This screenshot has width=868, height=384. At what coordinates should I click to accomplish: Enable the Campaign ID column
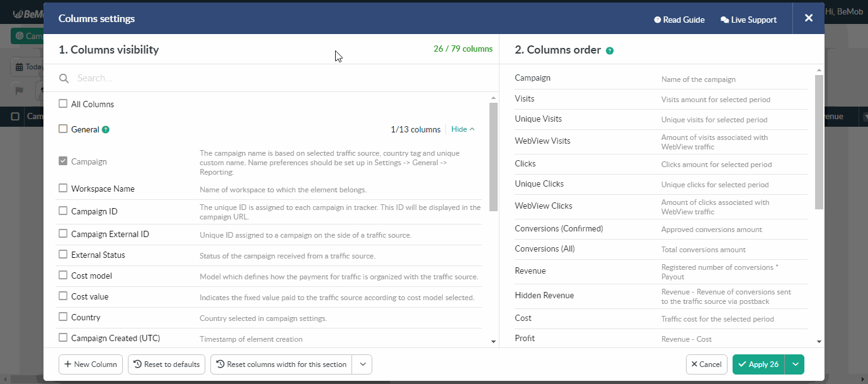(63, 211)
